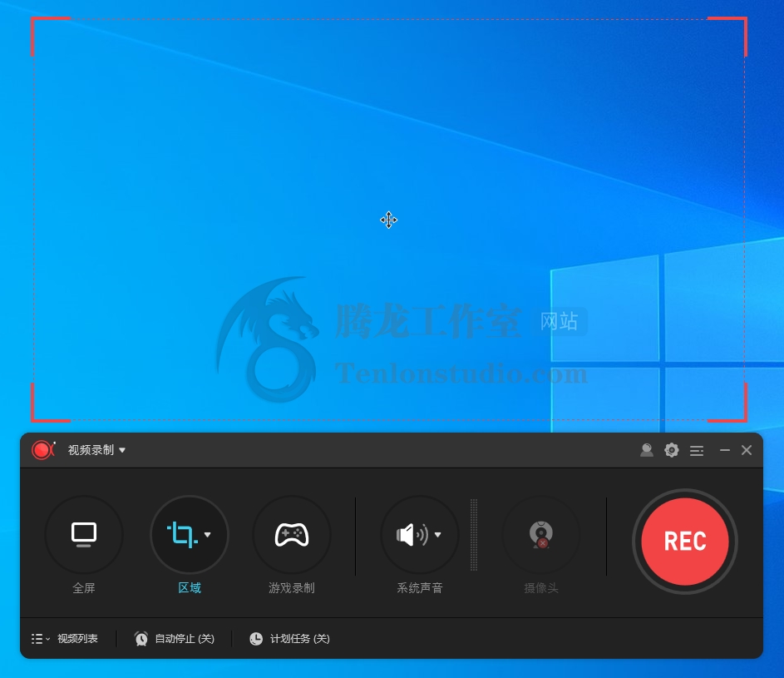The width and height of the screenshot is (784, 678).
Task: Open the hamburger menu icon
Action: pyautogui.click(x=697, y=451)
